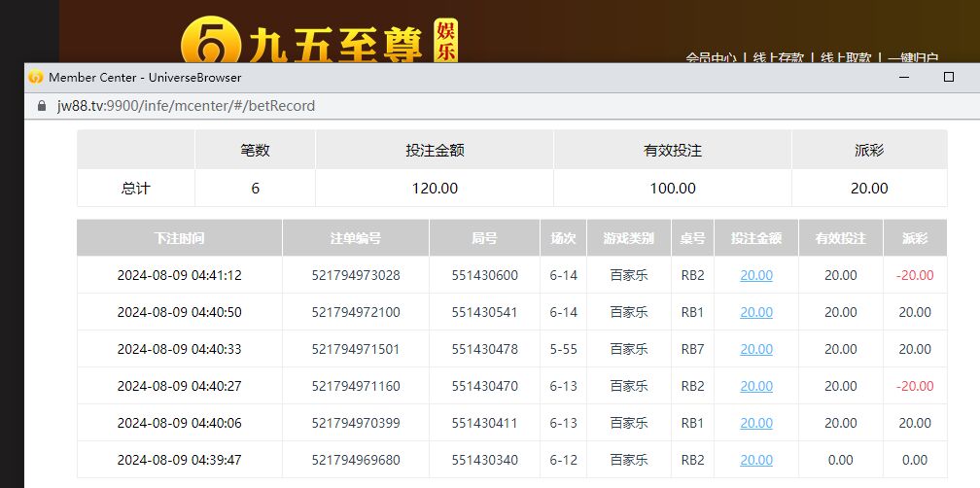Click the lock icon in the address bar
Screen dimensions: 980x488
41,106
